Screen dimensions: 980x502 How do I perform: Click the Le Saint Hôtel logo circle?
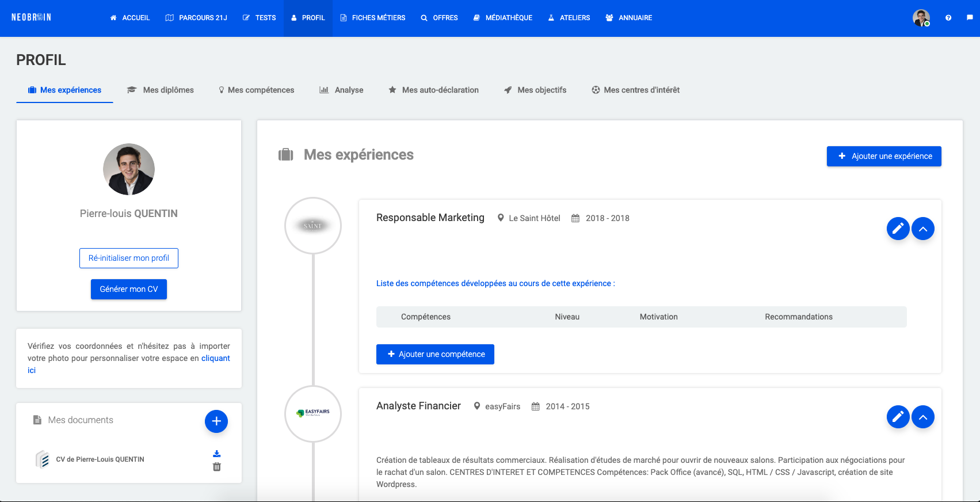click(313, 226)
